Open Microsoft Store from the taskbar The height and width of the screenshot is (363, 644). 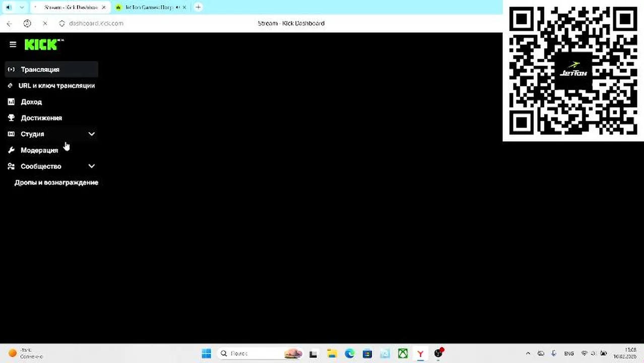[367, 354]
